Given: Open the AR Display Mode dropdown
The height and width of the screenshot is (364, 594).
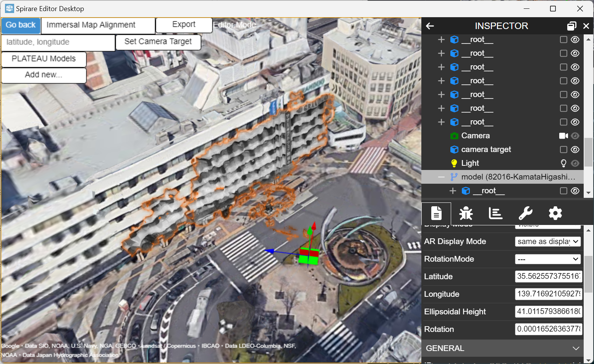Looking at the screenshot, I should click(548, 241).
